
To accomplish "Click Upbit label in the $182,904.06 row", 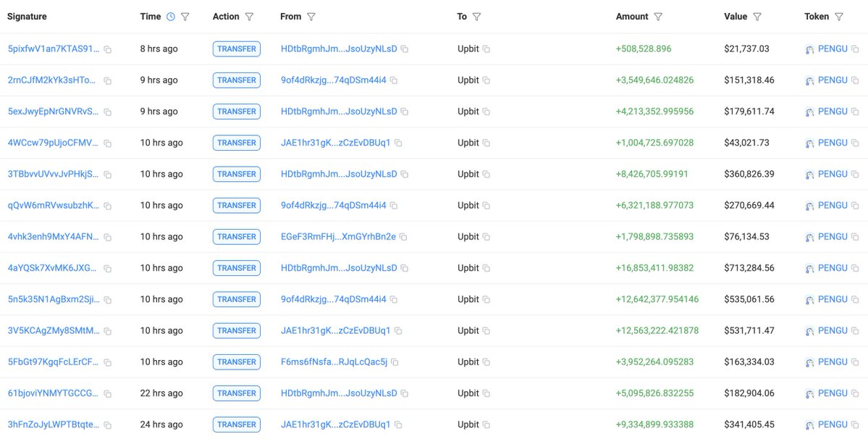I will pyautogui.click(x=468, y=393).
